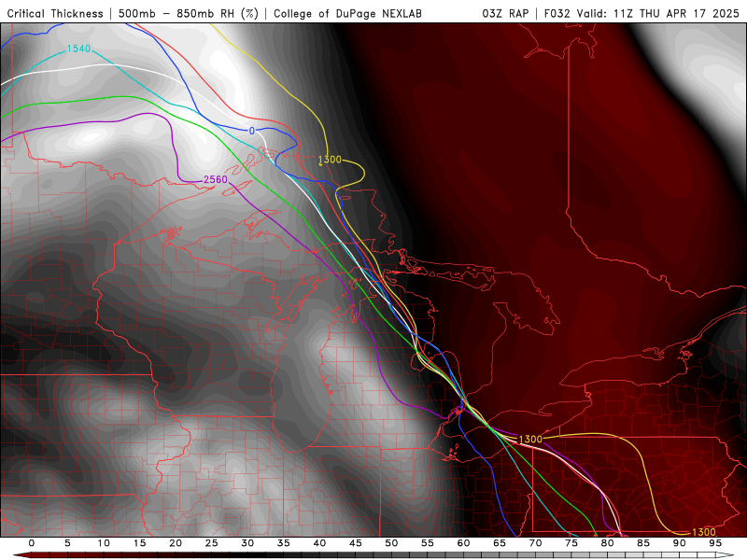Click the "F032" forecast hour text

pos(557,13)
